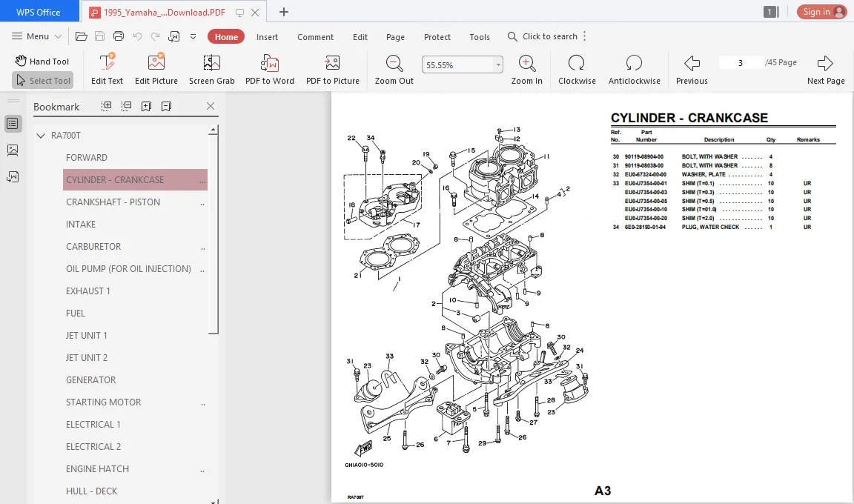The image size is (854, 504).
Task: Open the FORWARD bookmark
Action: coord(87,157)
